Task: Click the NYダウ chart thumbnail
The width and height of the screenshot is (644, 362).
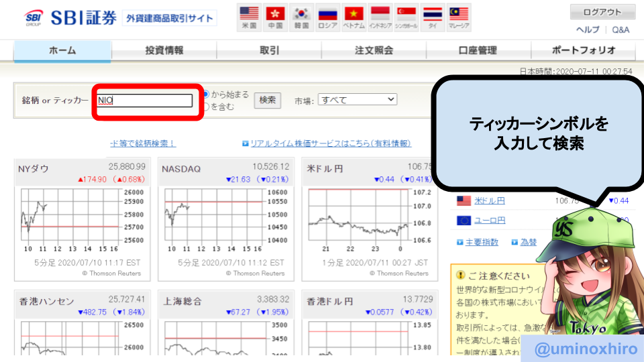Action: 82,220
